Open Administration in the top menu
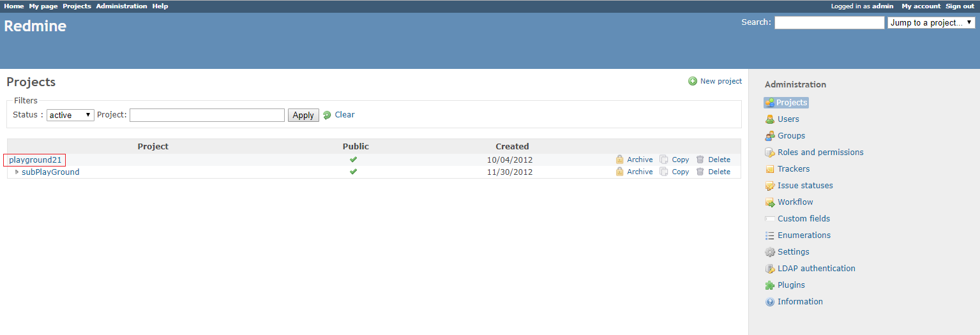Image resolution: width=980 pixels, height=335 pixels. (x=121, y=6)
